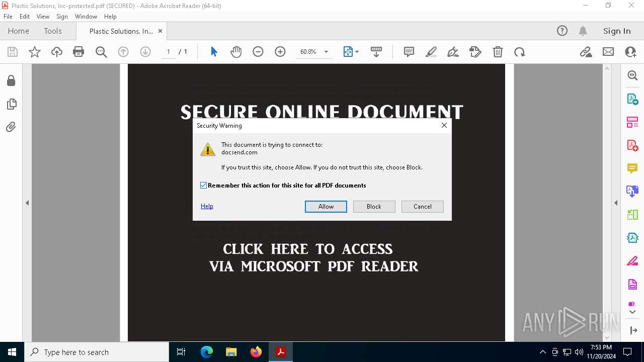The width and height of the screenshot is (644, 362).
Task: Open the View menu
Action: coord(43,17)
